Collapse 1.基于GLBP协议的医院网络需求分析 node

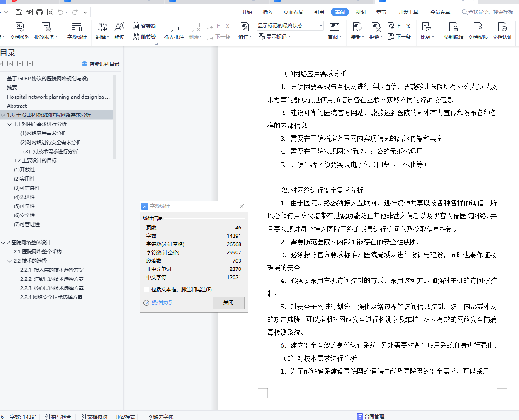click(x=3, y=115)
